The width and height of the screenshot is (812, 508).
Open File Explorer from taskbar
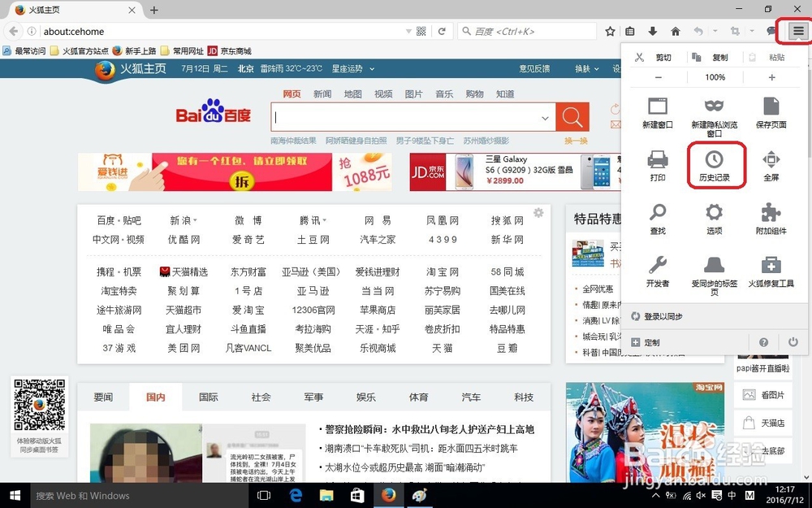coord(326,495)
